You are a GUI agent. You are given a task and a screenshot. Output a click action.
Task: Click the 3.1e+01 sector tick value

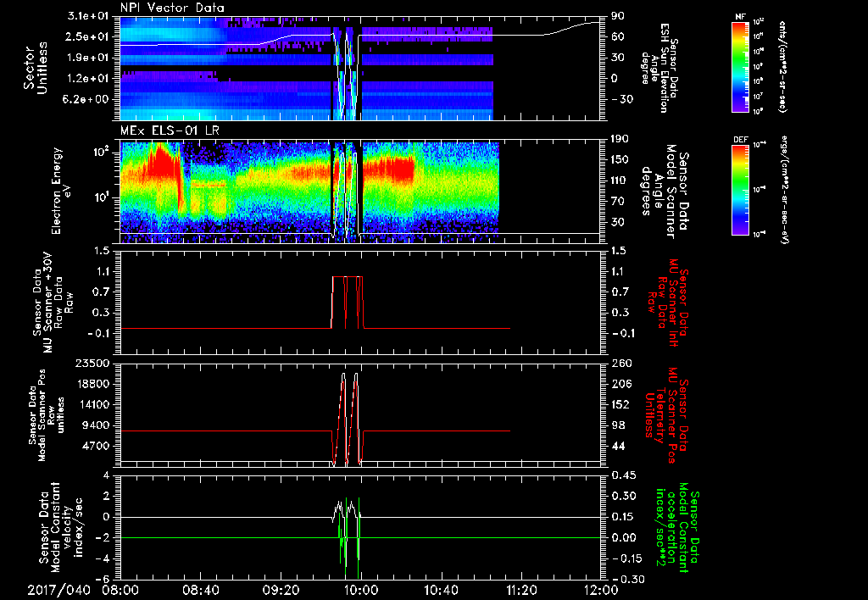click(90, 16)
